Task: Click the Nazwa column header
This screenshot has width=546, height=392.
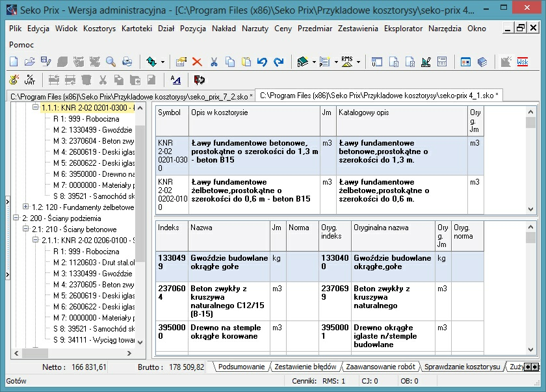Action: click(229, 236)
